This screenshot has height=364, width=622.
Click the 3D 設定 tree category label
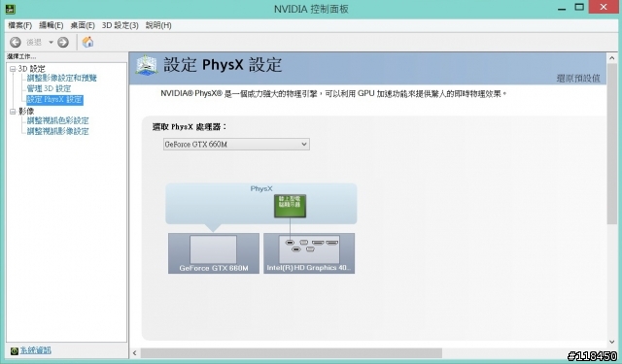click(31, 69)
